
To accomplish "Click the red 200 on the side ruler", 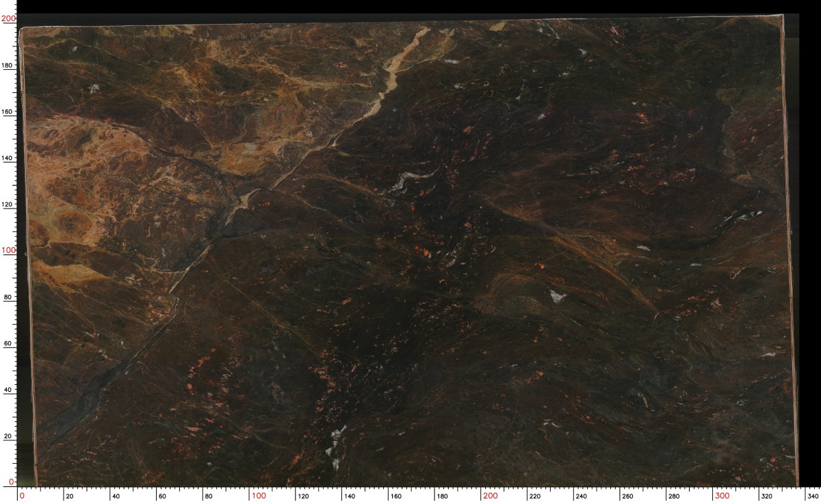I will [8, 19].
